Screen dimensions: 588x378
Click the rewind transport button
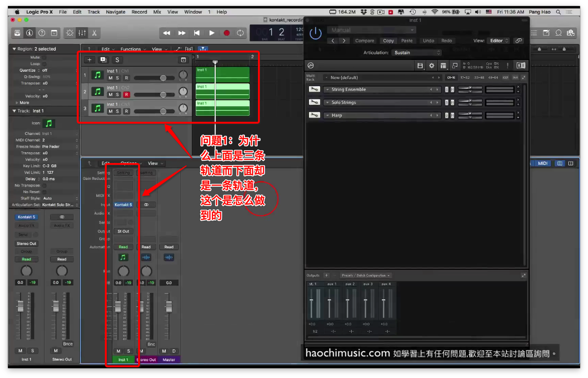[x=167, y=33]
